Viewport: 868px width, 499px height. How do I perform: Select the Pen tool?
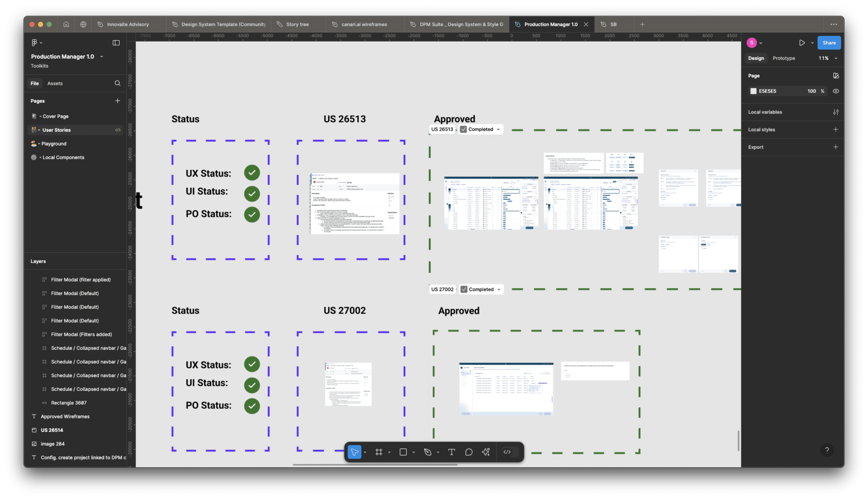point(428,452)
